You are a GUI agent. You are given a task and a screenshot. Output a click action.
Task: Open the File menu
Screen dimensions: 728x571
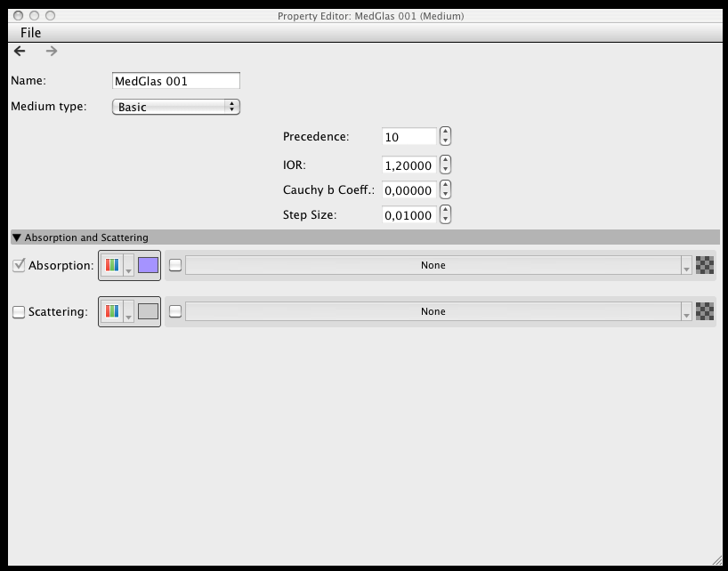point(30,33)
